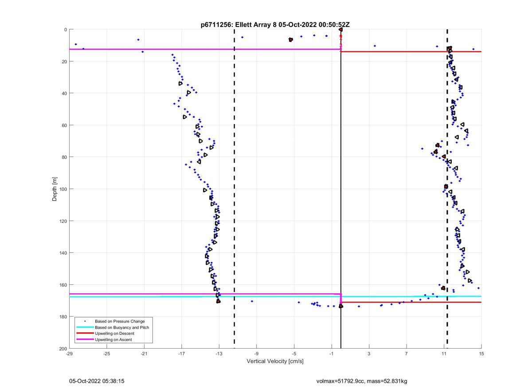
Task: Click the y-axis tick label 100
Action: (x=63, y=189)
